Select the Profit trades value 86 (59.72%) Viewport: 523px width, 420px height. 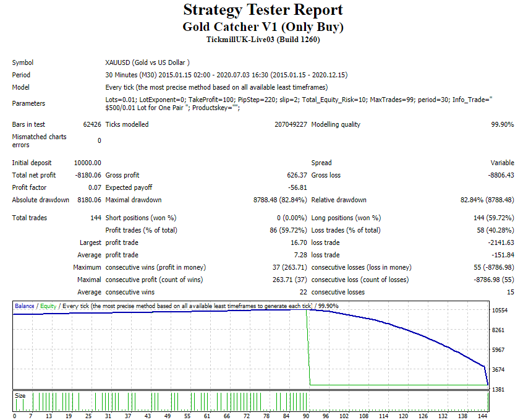tap(288, 230)
